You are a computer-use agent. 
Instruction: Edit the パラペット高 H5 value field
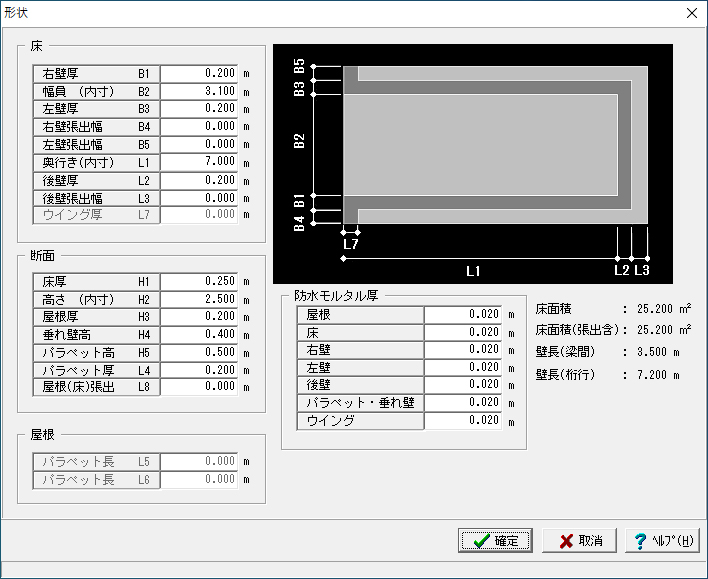pos(199,352)
